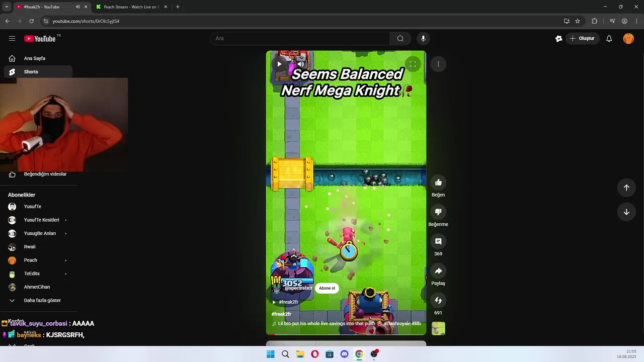Viewport: 644px width, 362px height.
Task: Open Discord from the taskbar
Action: pyautogui.click(x=345, y=354)
